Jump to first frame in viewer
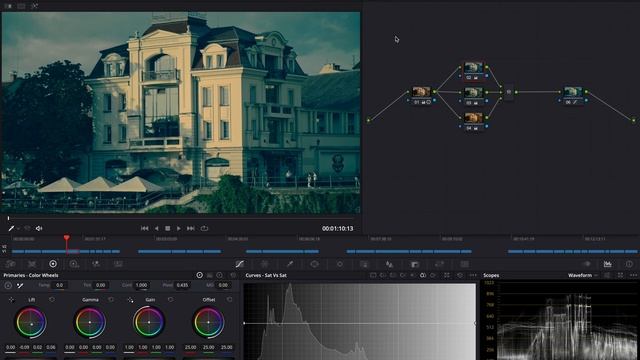Screen dimensions: 640x360 144,228
